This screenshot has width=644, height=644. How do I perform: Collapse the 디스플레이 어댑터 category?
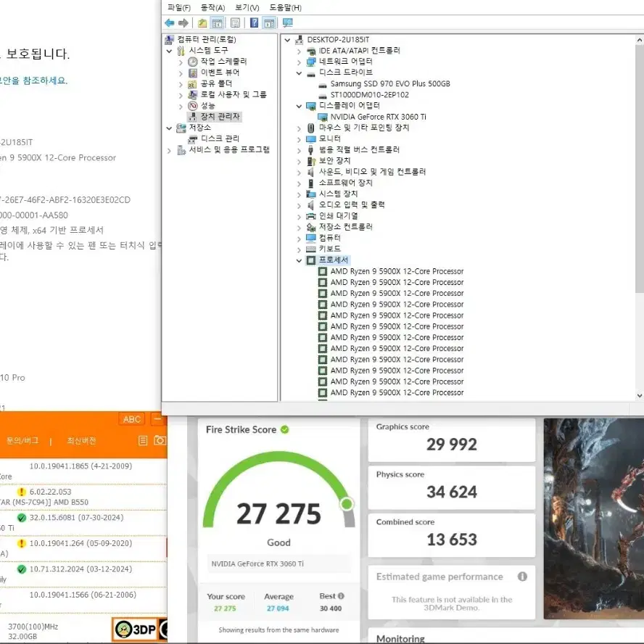pyautogui.click(x=299, y=106)
